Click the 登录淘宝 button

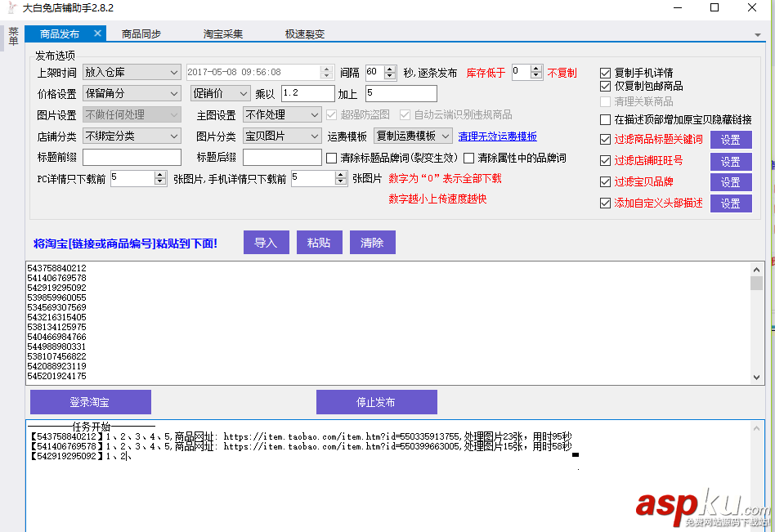(90, 401)
